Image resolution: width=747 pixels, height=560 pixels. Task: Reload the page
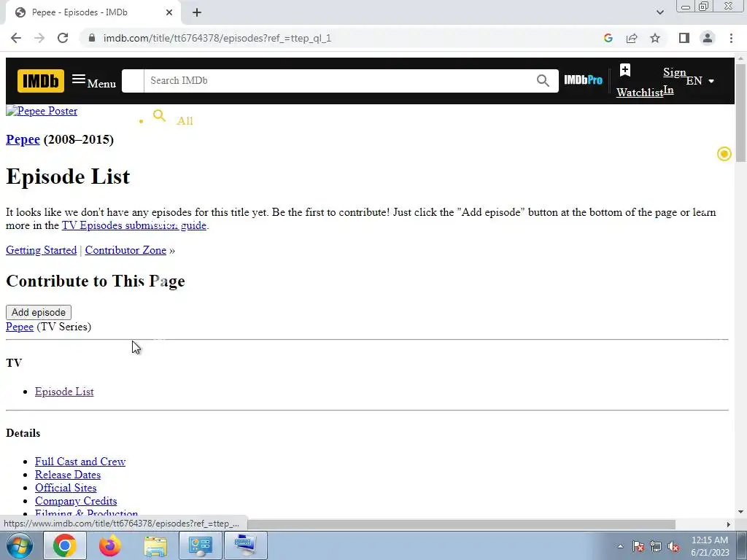[63, 38]
